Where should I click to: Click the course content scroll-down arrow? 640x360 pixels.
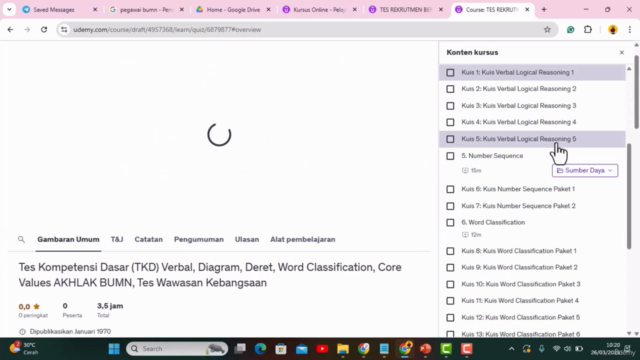[629, 333]
